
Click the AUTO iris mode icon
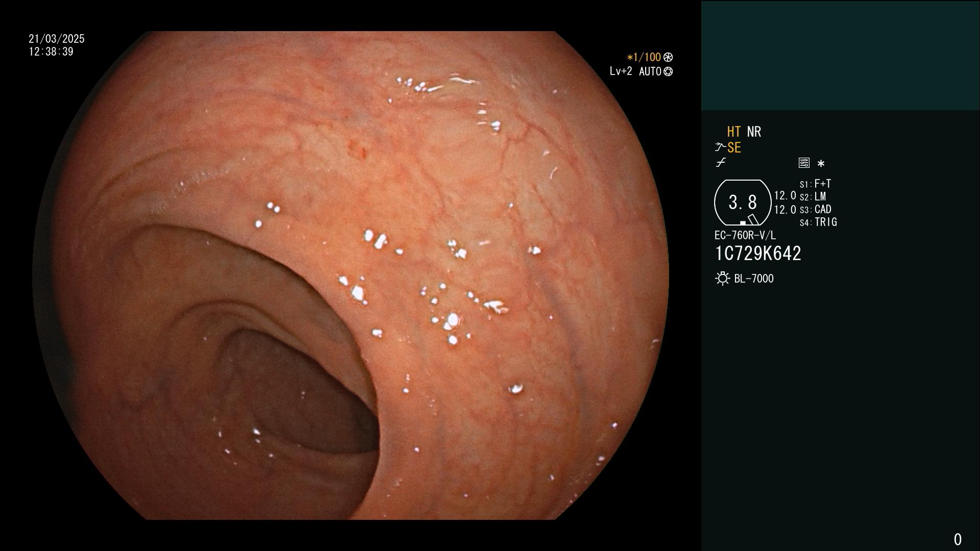pyautogui.click(x=668, y=71)
